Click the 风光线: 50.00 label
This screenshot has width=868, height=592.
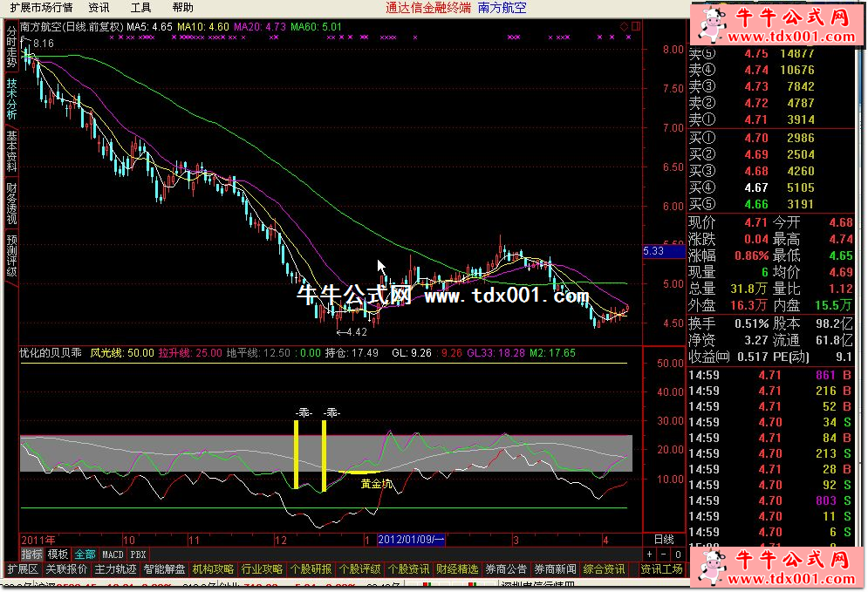122,352
